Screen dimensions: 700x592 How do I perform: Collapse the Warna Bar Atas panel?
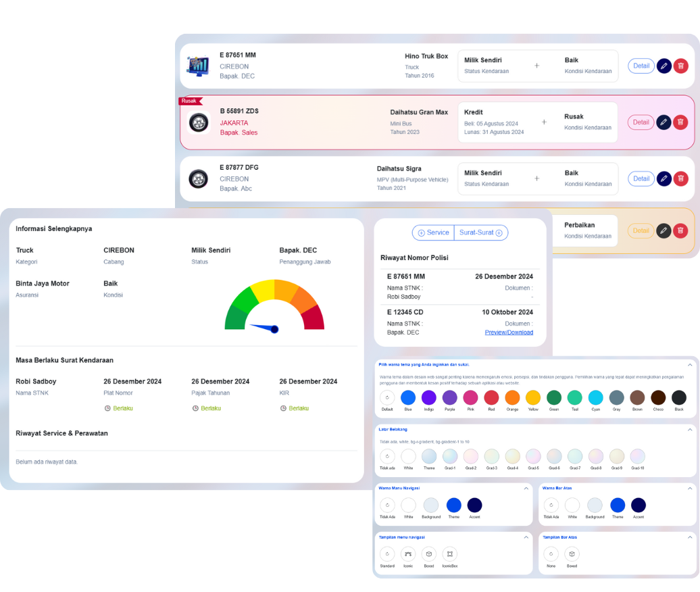click(690, 488)
